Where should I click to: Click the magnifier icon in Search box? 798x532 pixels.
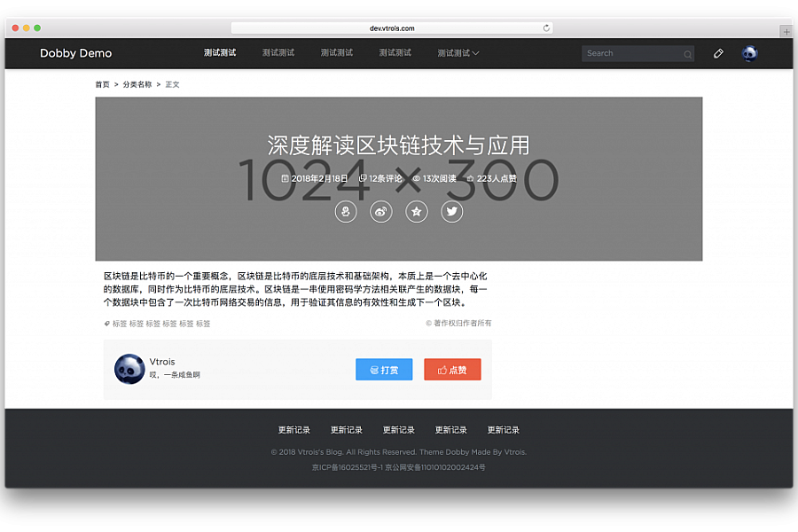tap(687, 54)
